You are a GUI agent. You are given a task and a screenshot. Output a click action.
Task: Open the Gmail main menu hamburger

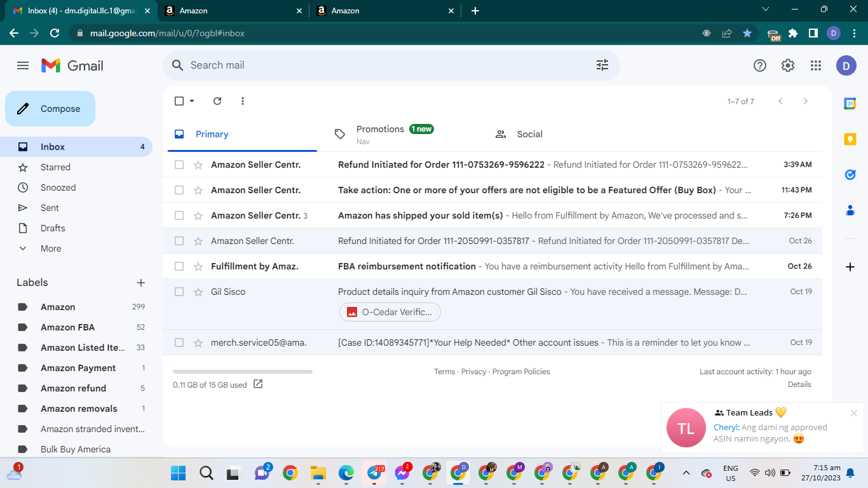point(23,65)
